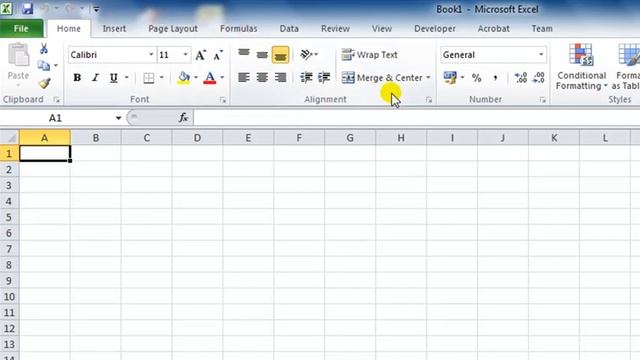Switch to the Page Layout tab
The width and height of the screenshot is (640, 360).
click(x=173, y=29)
